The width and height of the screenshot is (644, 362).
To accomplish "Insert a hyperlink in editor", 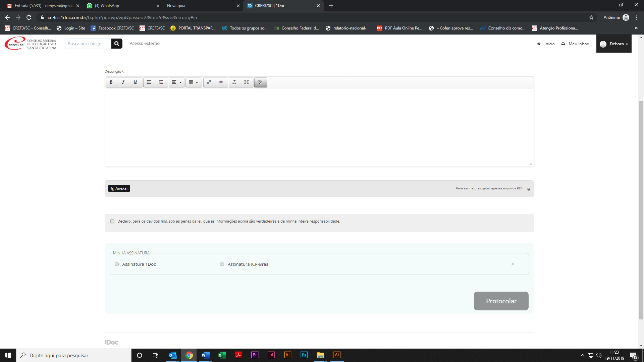I will (209, 82).
